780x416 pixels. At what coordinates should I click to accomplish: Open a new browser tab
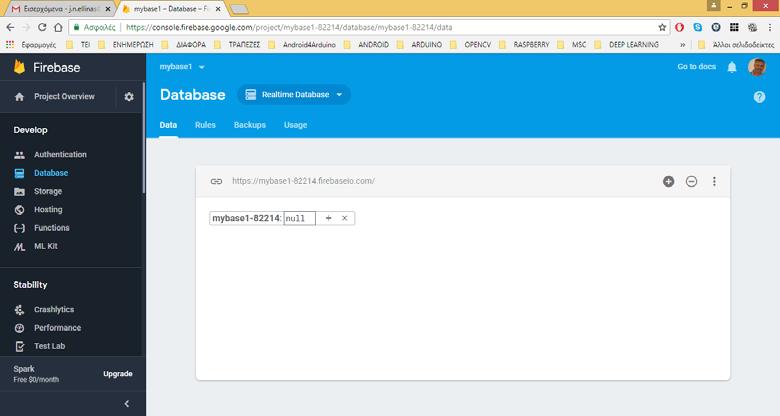[x=239, y=9]
